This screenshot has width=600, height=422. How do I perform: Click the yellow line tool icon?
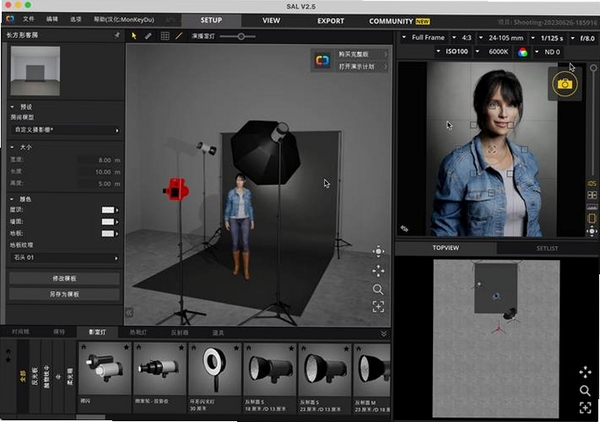pyautogui.click(x=179, y=36)
